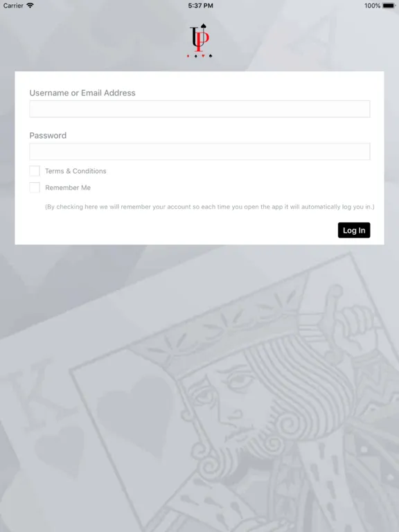Enable the Remember Me checkbox
399x532 pixels.
tap(35, 188)
